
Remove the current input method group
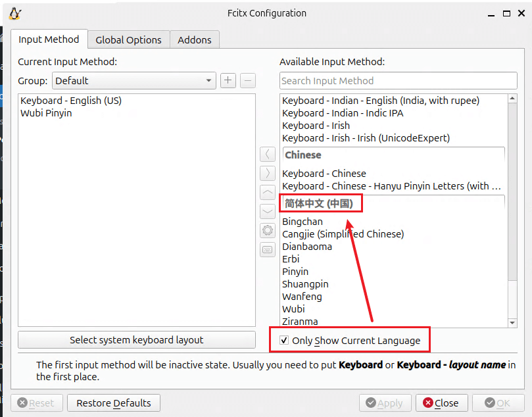point(248,81)
